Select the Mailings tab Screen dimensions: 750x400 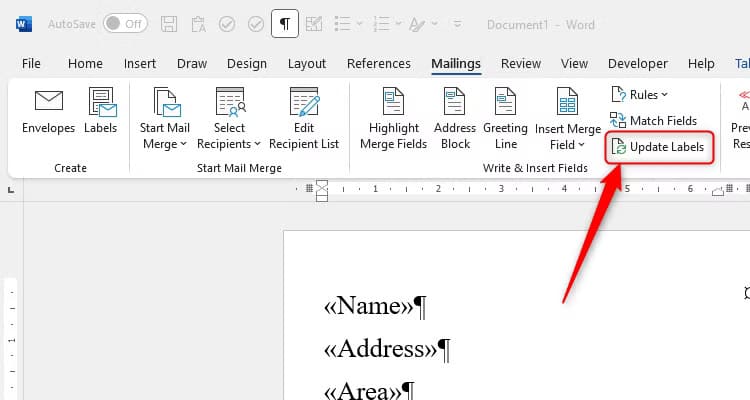pyautogui.click(x=456, y=64)
